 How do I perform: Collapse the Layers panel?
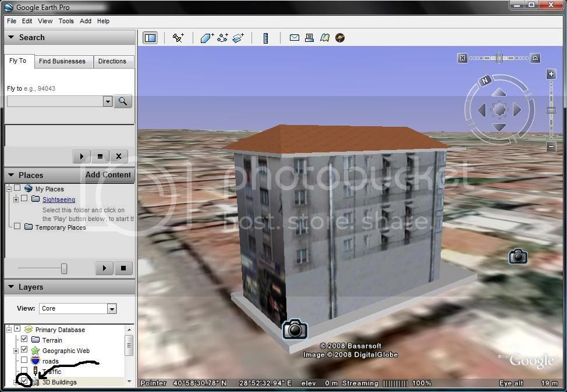(x=11, y=287)
